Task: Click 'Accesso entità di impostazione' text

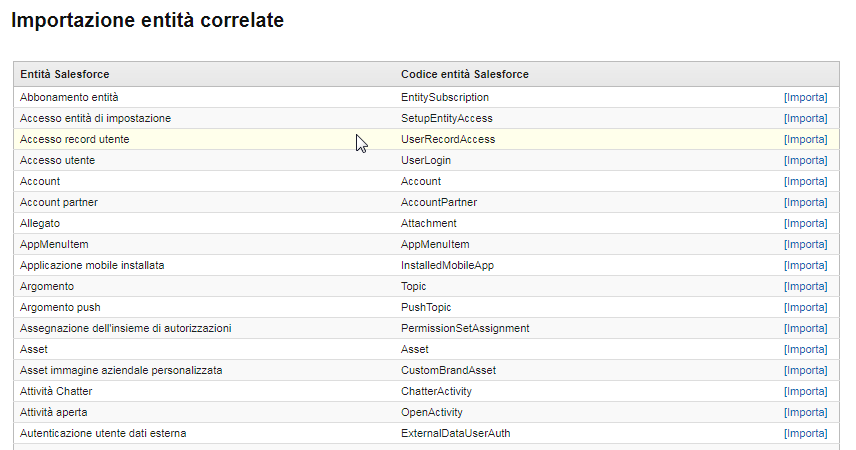Action: 96,119
